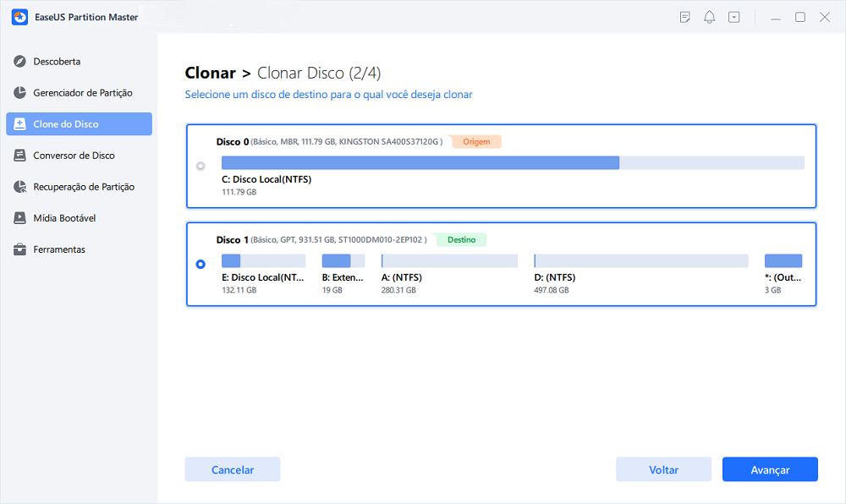Click the Conversor de Disco icon
This screenshot has width=846, height=504.
(20, 156)
